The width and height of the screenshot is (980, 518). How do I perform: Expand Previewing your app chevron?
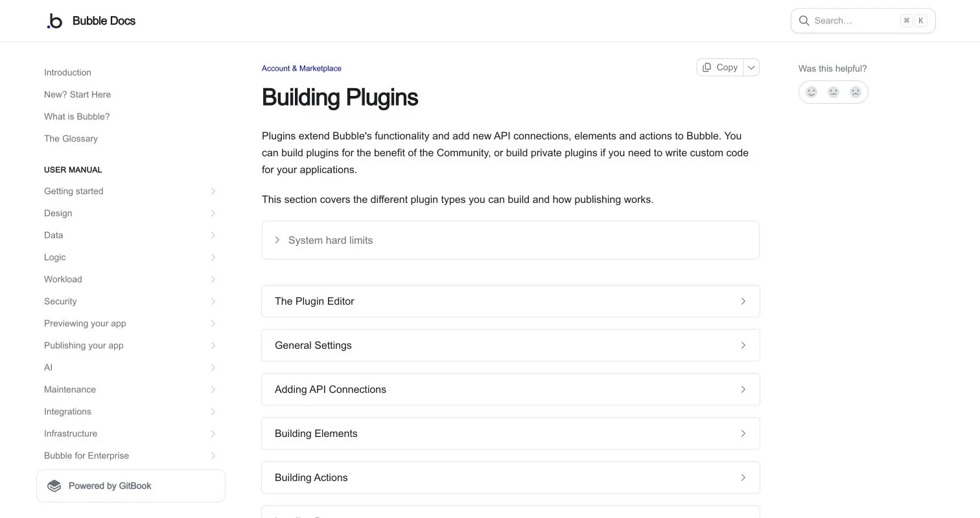pos(213,324)
